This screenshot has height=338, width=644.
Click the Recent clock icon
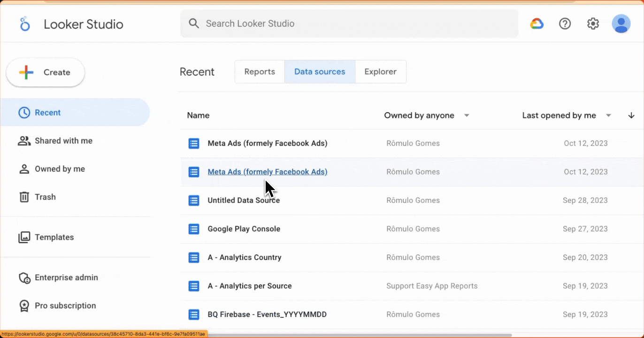point(24,113)
